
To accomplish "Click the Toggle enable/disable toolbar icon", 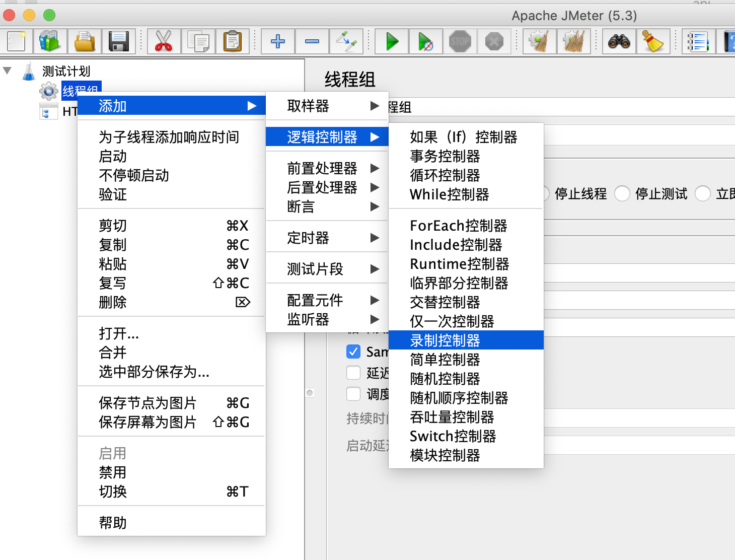I will coord(346,41).
